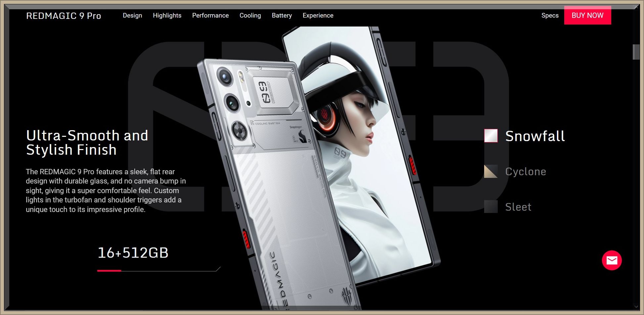Viewport: 644px width, 315px height.
Task: Click the scroll-down arrow at bottom right
Action: [x=636, y=307]
